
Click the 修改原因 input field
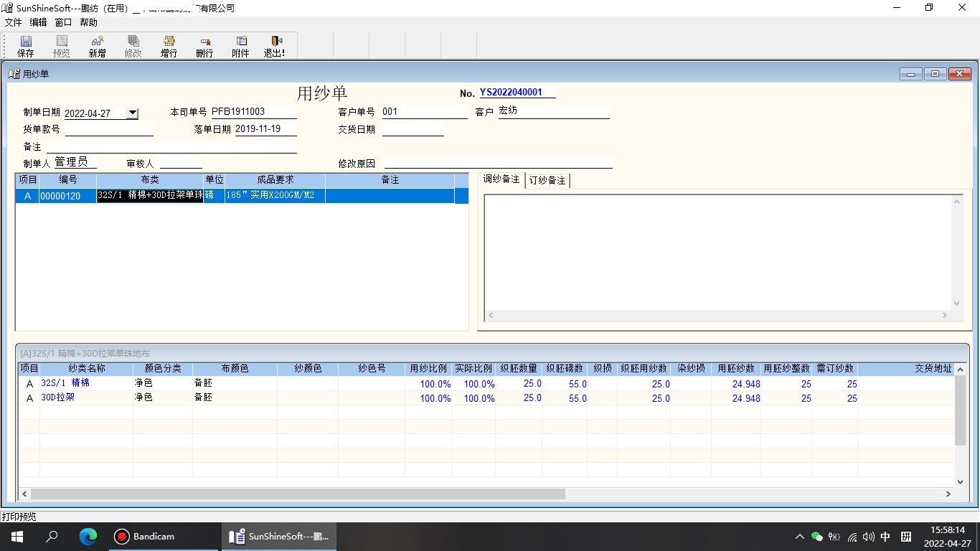coord(498,162)
